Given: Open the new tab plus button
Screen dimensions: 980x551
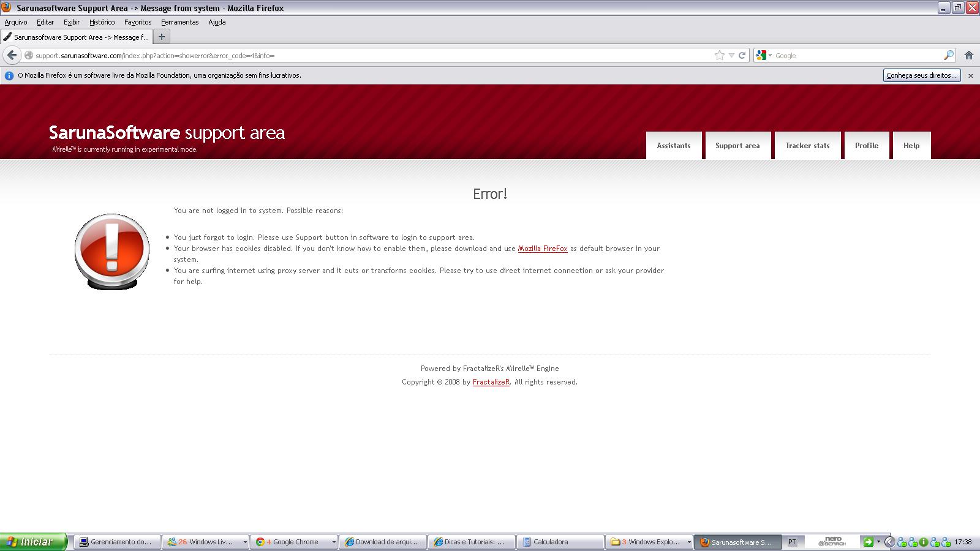Looking at the screenshot, I should tap(162, 37).
